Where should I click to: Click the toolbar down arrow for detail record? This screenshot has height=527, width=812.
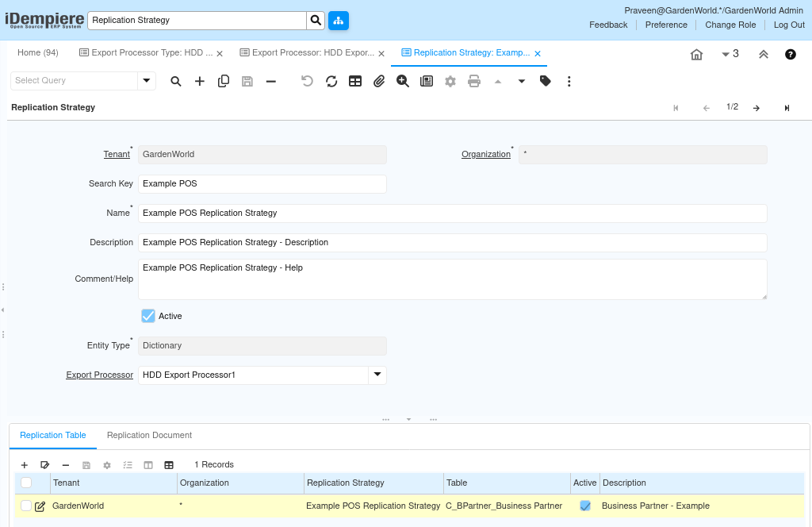pos(522,82)
